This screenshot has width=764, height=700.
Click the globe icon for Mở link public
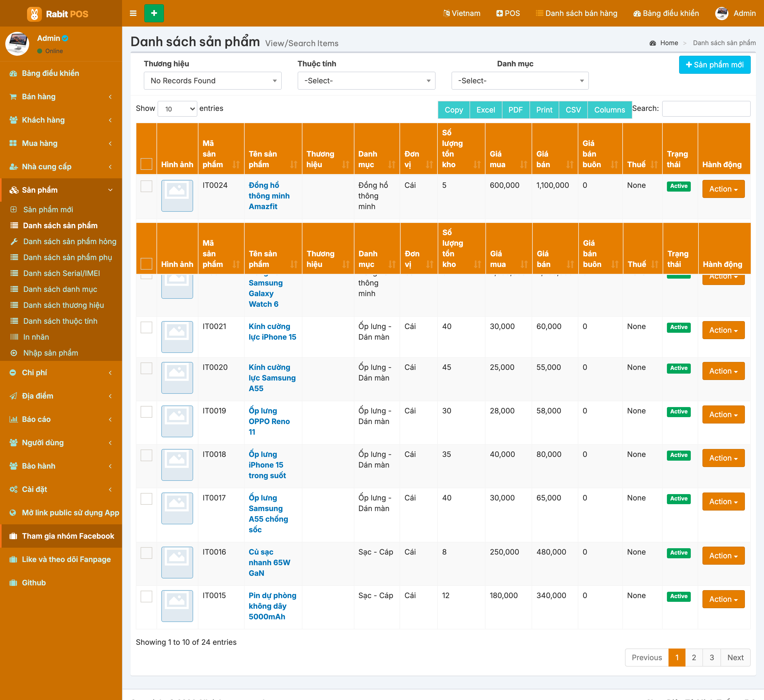pos(13,513)
